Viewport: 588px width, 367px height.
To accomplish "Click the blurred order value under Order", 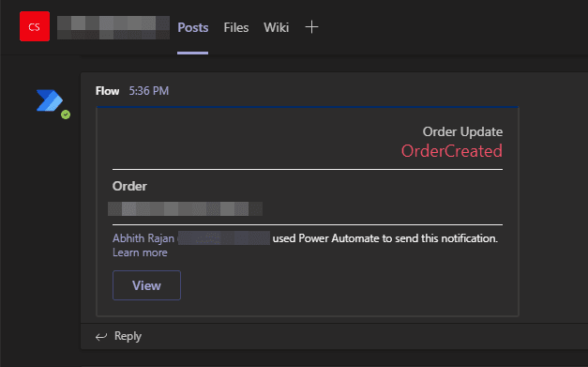I will coord(186,208).
